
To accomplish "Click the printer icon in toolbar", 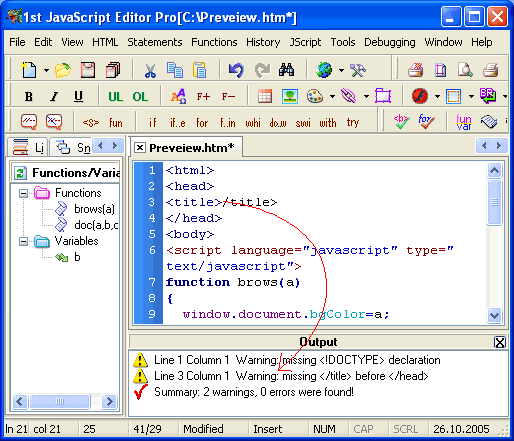I will click(x=490, y=70).
